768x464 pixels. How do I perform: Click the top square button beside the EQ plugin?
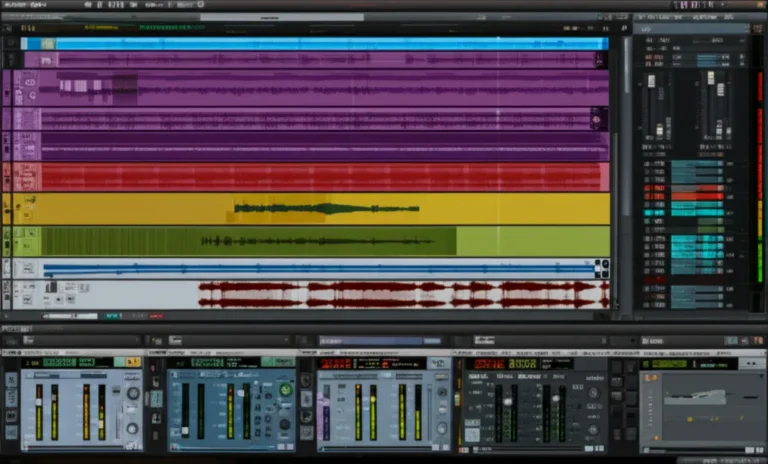click(617, 366)
